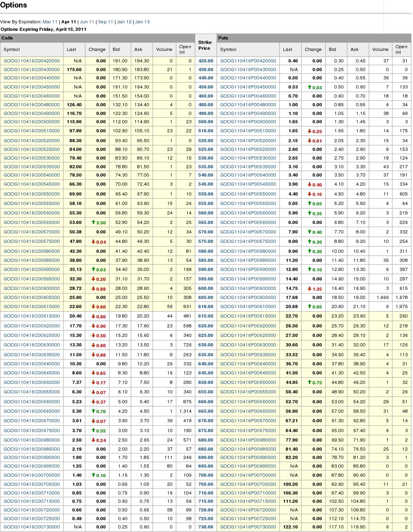Viewport: 413px width, 532px height.
Task: Click volume 1,666 on the 605 put
Action: tap(382, 297)
